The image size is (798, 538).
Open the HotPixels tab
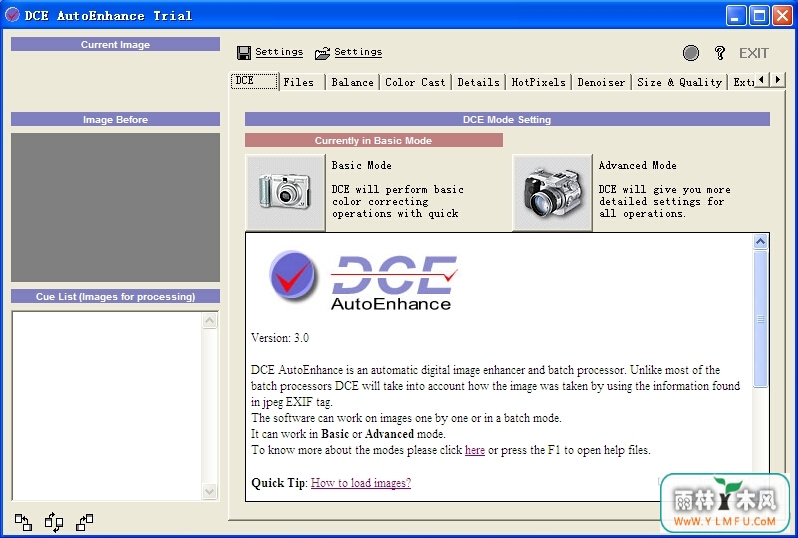(x=538, y=82)
